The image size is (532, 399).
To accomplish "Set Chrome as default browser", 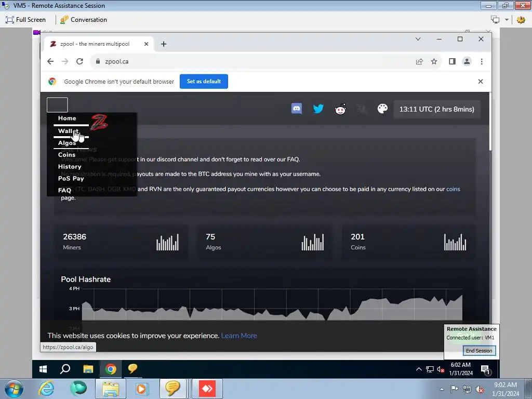I will click(204, 82).
